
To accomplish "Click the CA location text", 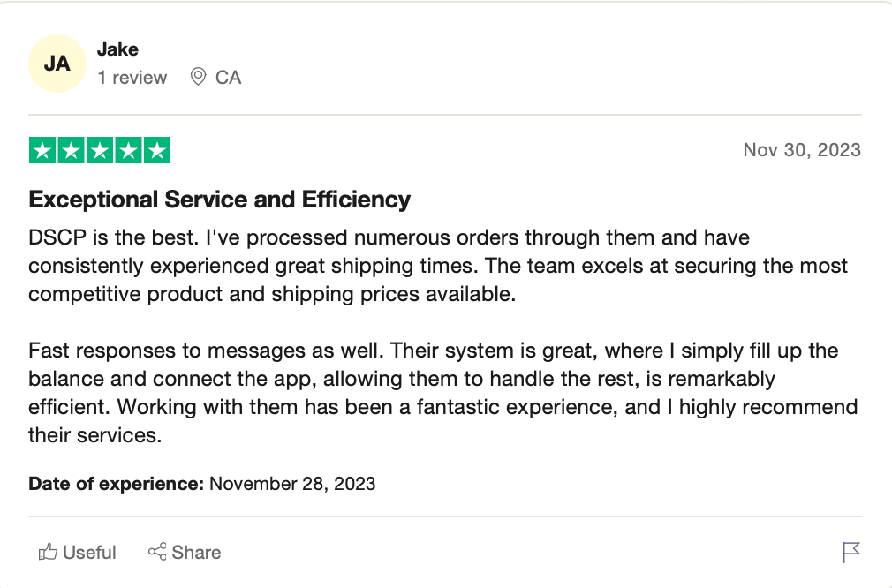I will tap(228, 78).
